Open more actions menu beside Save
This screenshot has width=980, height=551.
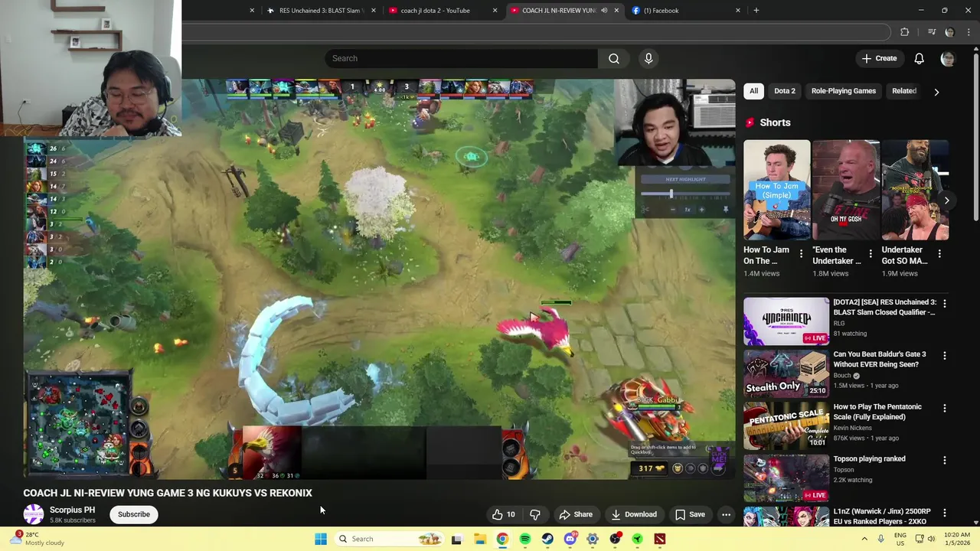pyautogui.click(x=726, y=514)
